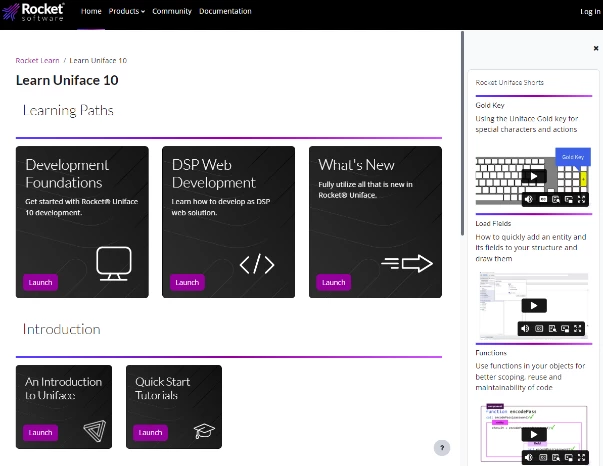This screenshot has width=603, height=466.
Task: Enable picture-in-picture on Functions video
Action: pos(568,457)
